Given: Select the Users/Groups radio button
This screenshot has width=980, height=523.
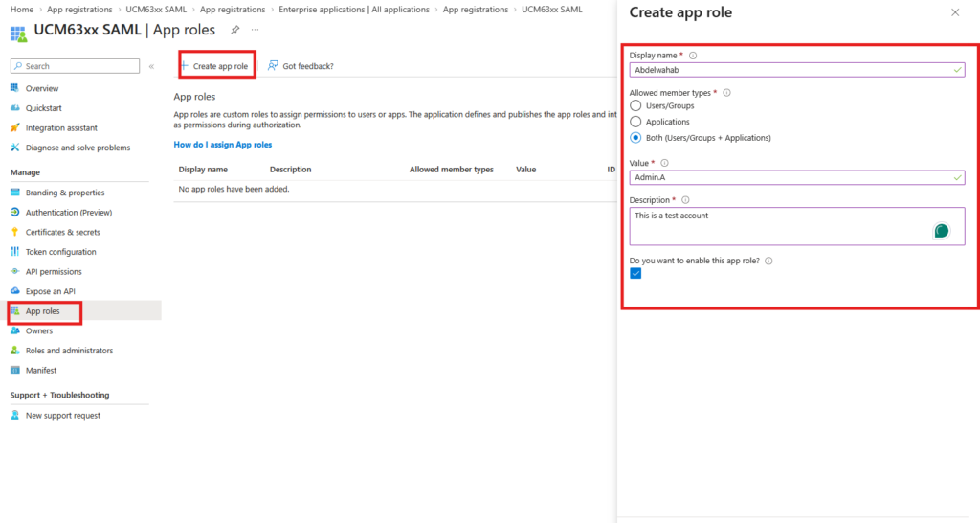Looking at the screenshot, I should 635,105.
